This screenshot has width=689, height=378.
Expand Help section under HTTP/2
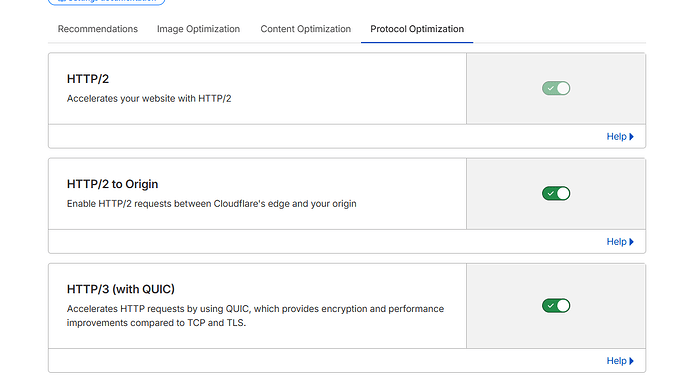click(620, 137)
